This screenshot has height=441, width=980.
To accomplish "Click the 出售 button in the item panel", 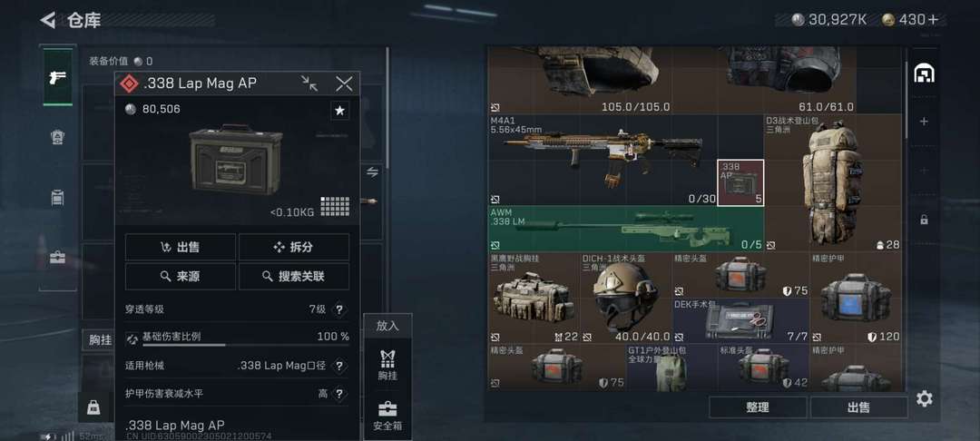I will coord(181,248).
